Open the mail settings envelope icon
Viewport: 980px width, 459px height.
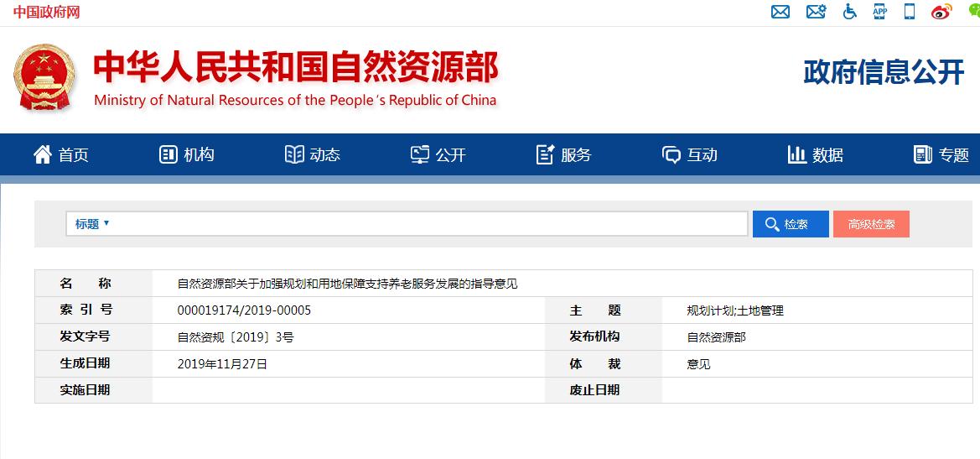(816, 11)
